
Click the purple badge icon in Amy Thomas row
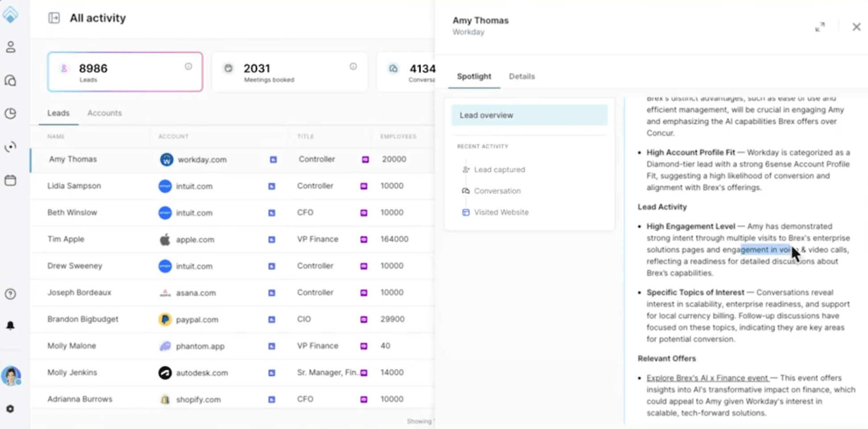365,160
